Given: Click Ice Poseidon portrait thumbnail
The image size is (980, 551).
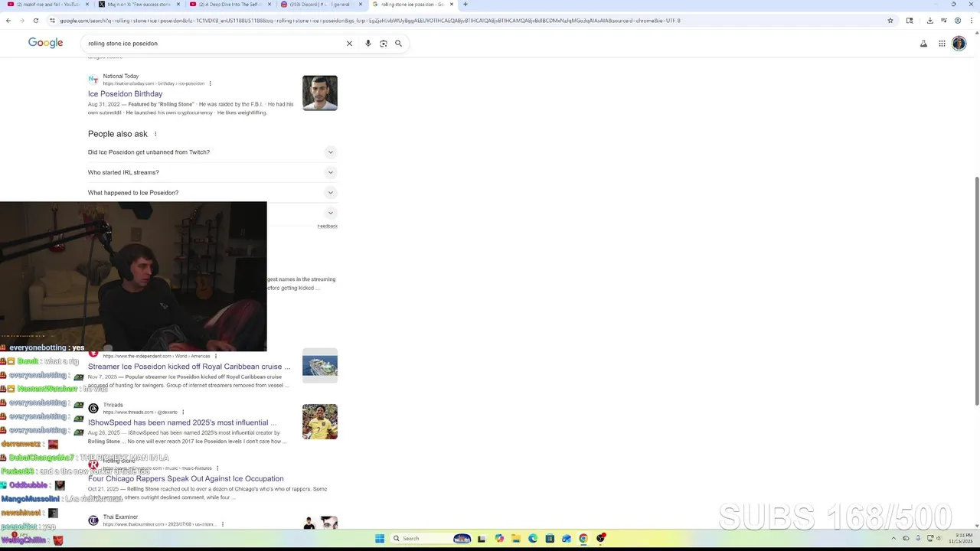Looking at the screenshot, I should pos(320,93).
